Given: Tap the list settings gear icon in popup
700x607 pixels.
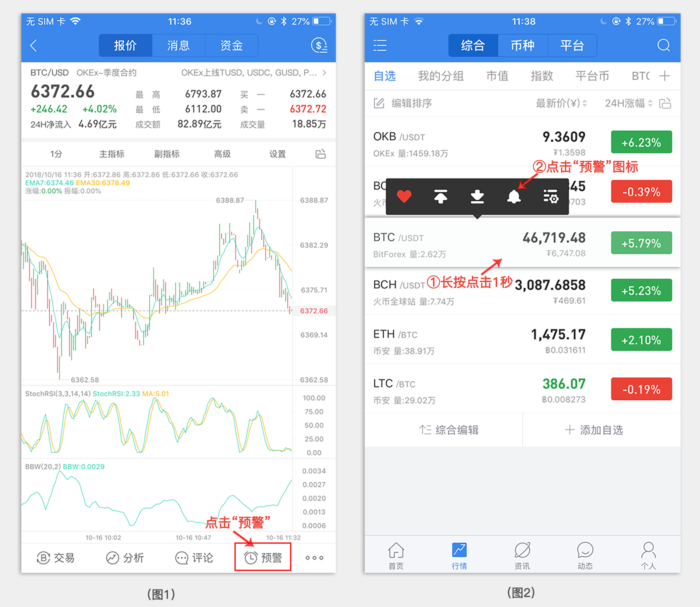Looking at the screenshot, I should point(551,196).
